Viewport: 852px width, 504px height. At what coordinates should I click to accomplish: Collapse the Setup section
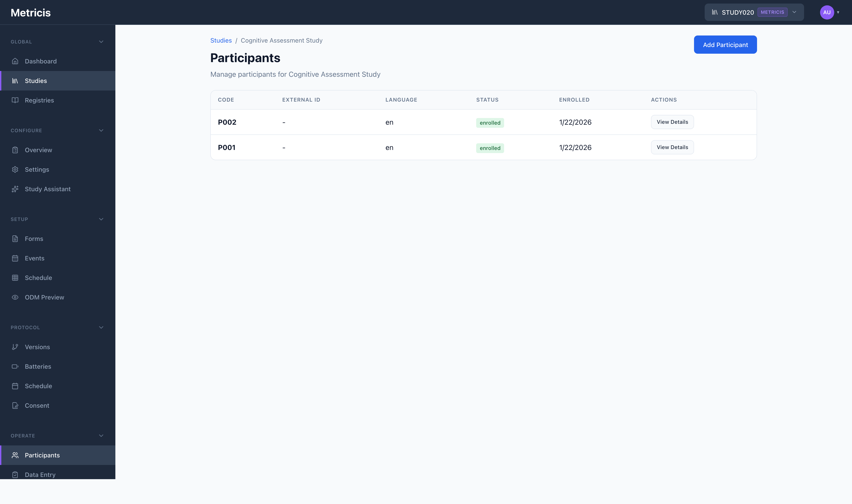point(101,219)
